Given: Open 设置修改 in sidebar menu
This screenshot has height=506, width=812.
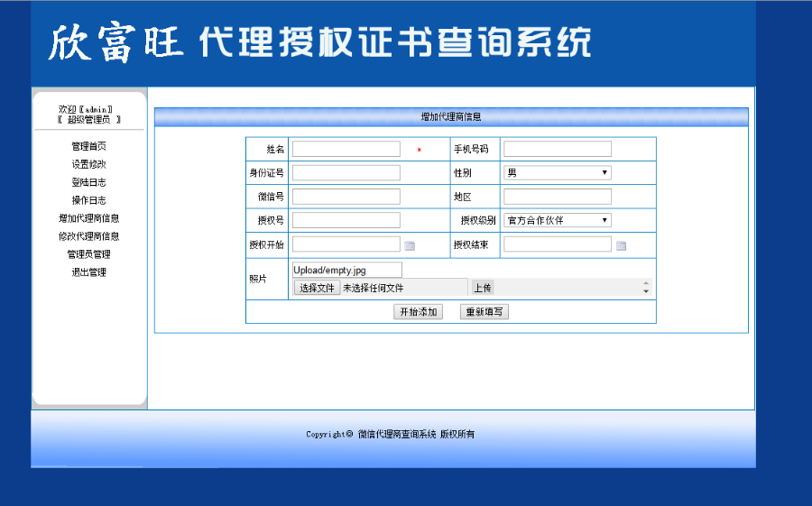Looking at the screenshot, I should [x=88, y=164].
